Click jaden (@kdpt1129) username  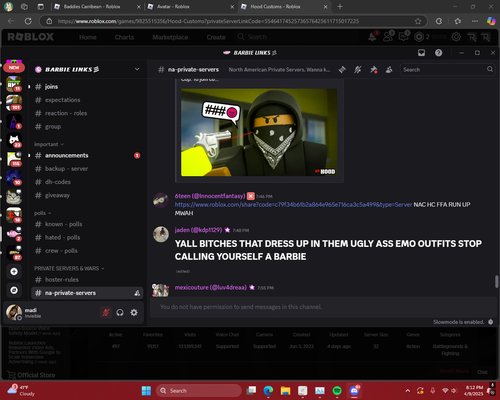[x=198, y=230]
